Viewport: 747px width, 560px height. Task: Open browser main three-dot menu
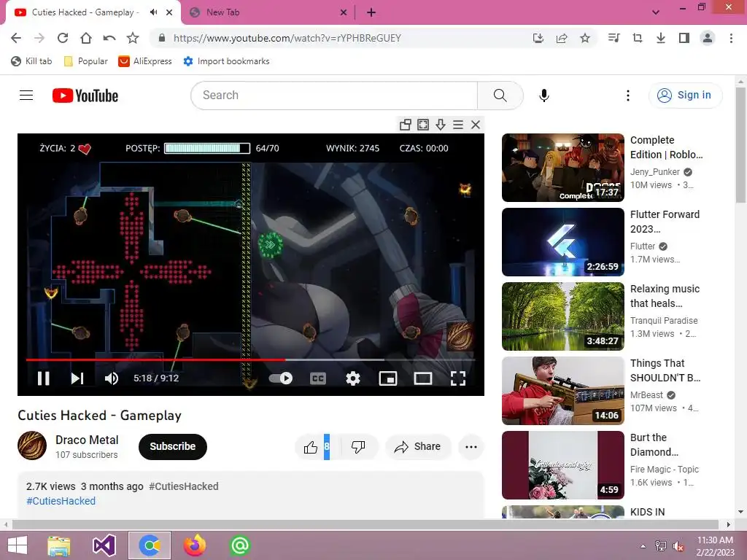pyautogui.click(x=731, y=38)
